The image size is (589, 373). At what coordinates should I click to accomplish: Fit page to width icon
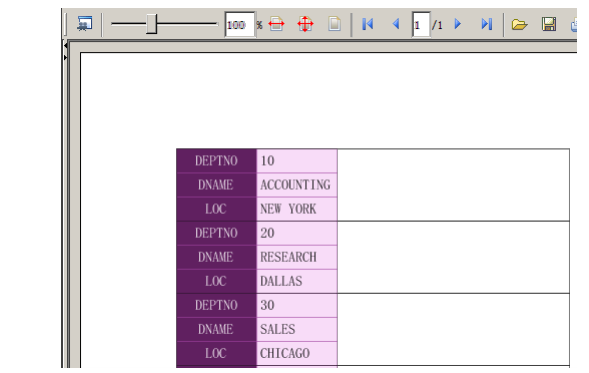(x=276, y=24)
